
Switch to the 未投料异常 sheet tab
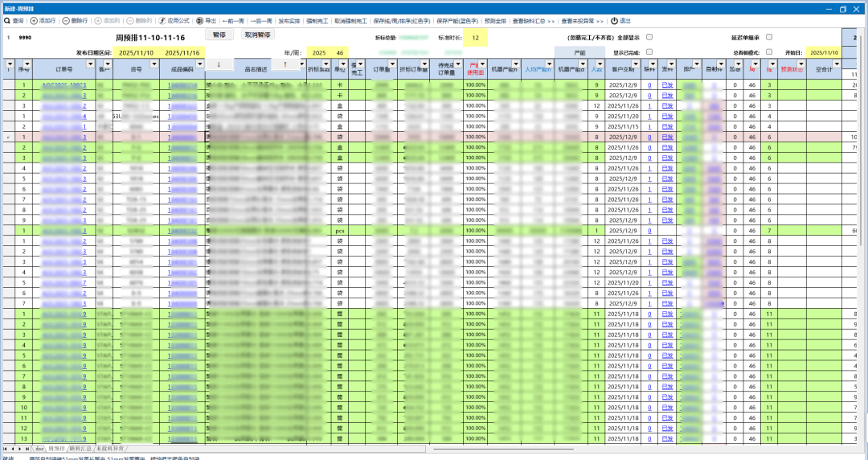110,449
